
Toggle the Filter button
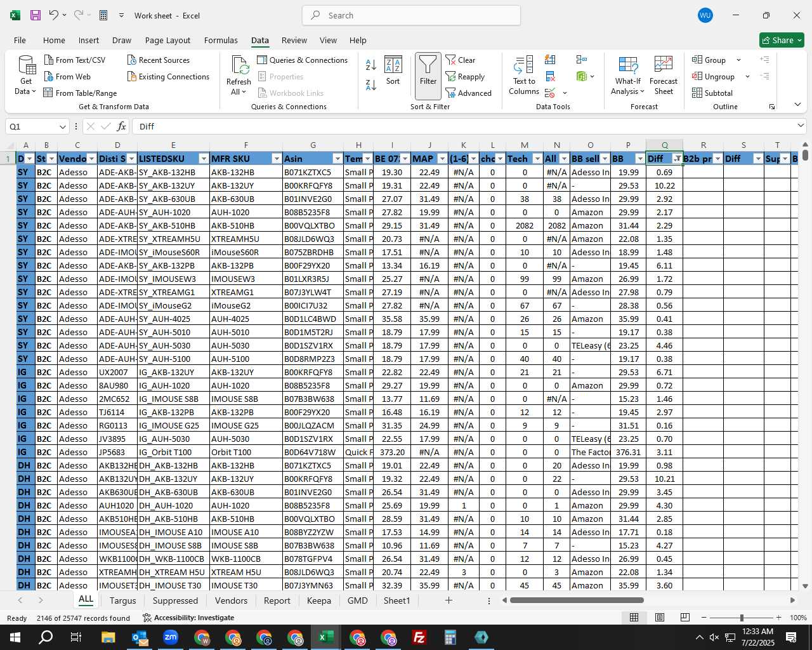tap(428, 76)
